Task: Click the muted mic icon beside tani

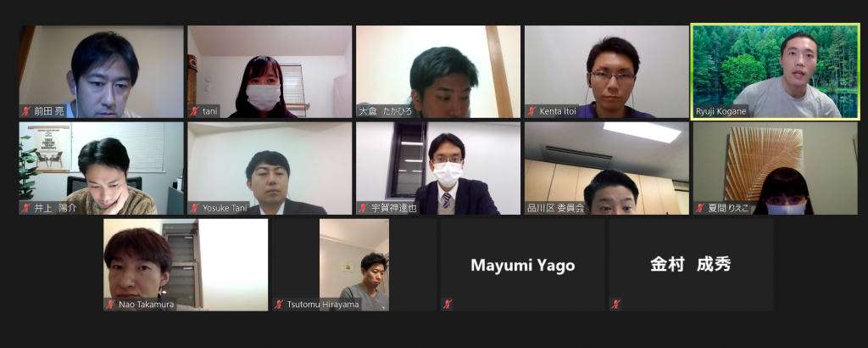Action: point(194,111)
